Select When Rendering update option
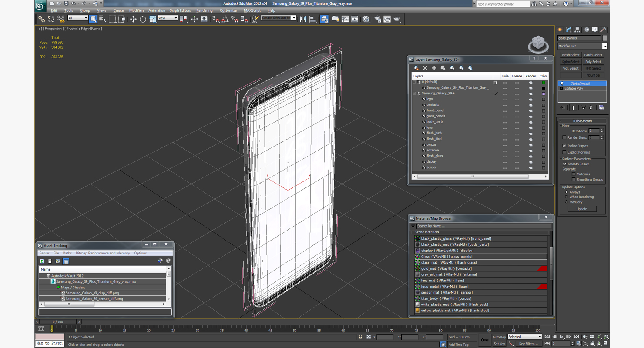Viewport: 644px width, 348px height. 566,197
